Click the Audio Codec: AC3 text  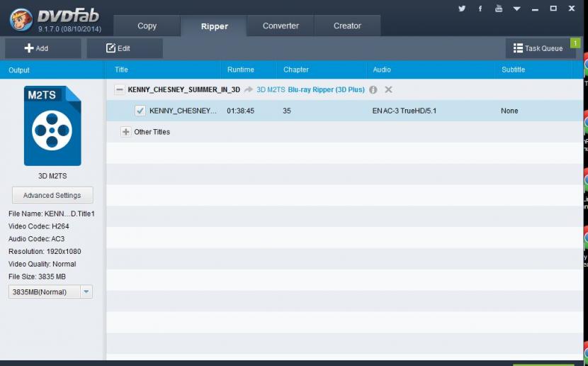pos(36,239)
